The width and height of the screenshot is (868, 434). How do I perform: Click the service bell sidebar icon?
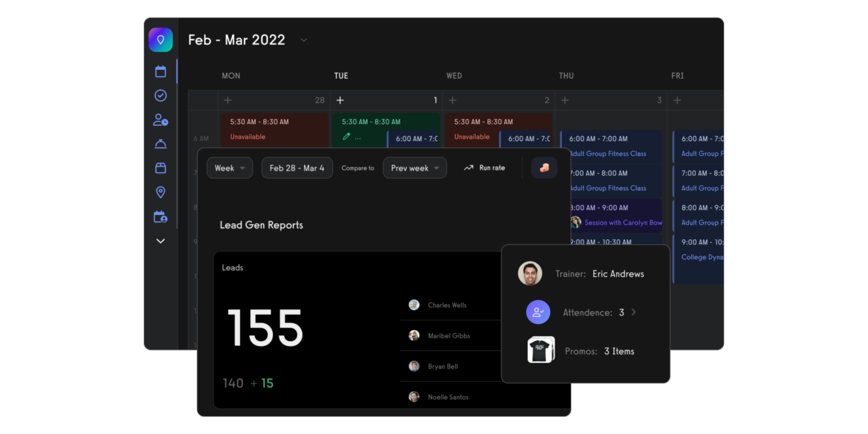(x=161, y=144)
